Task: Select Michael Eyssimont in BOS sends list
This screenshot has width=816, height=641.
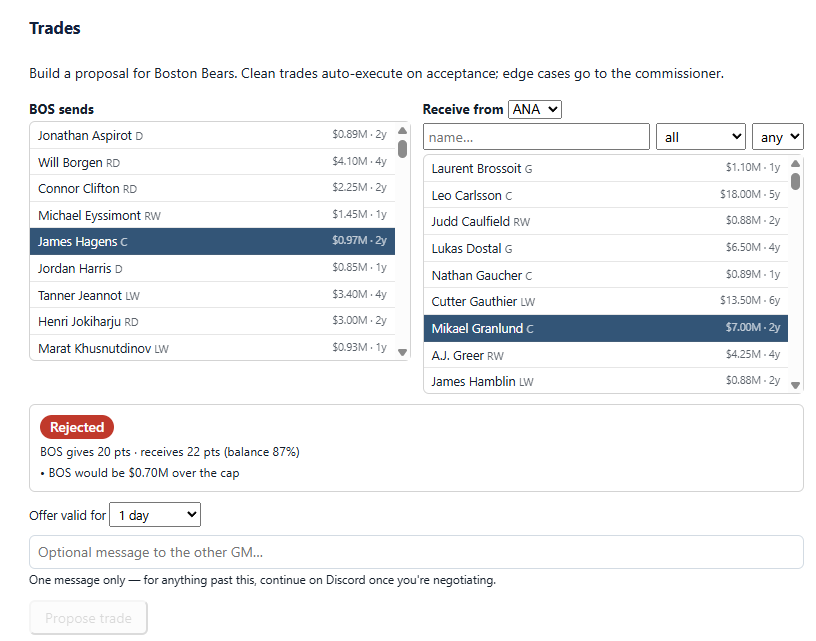Action: tap(212, 215)
